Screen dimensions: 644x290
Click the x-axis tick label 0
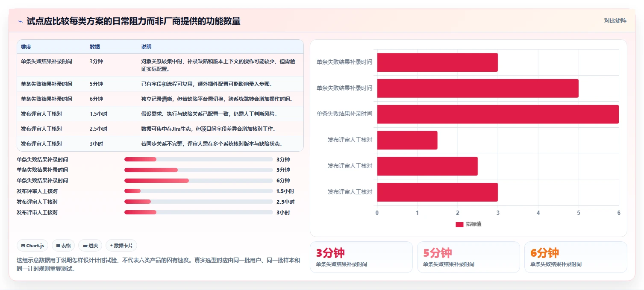[x=377, y=213]
